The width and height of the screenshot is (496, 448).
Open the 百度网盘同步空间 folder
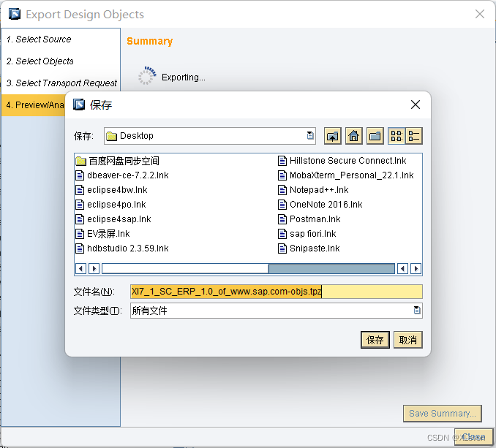tap(117, 161)
